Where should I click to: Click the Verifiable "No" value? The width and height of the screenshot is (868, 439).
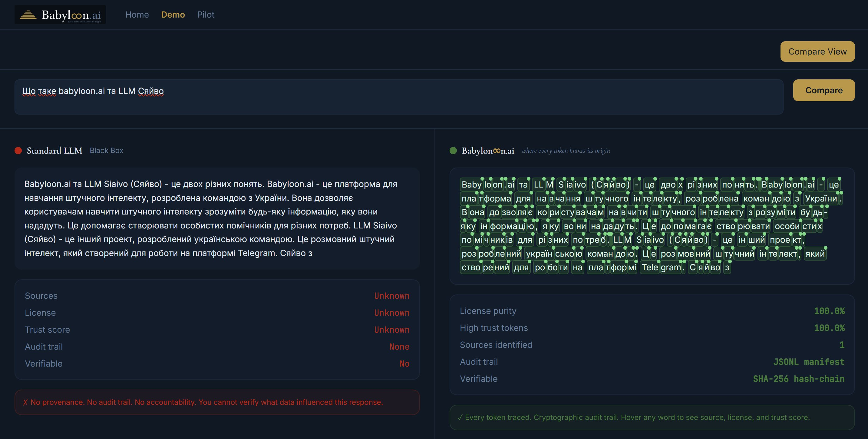coord(404,364)
